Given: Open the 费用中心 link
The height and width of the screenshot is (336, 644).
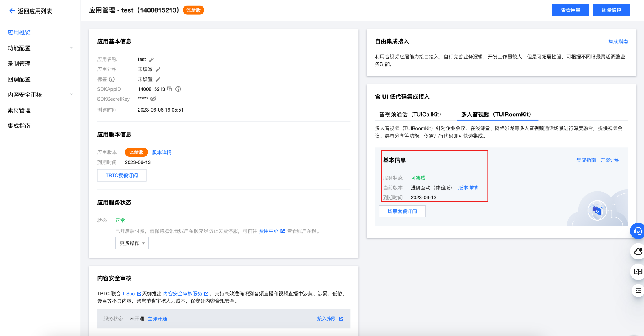Looking at the screenshot, I should [269, 231].
